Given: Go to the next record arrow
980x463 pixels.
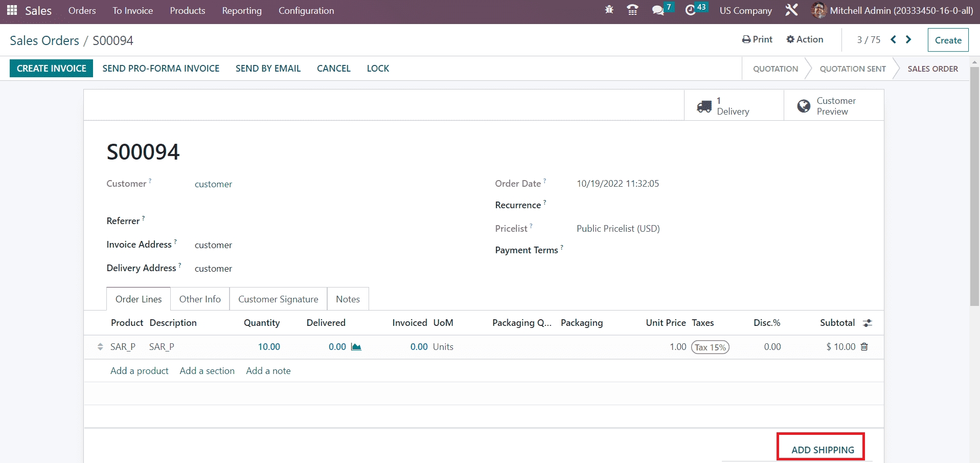Looking at the screenshot, I should tap(908, 39).
